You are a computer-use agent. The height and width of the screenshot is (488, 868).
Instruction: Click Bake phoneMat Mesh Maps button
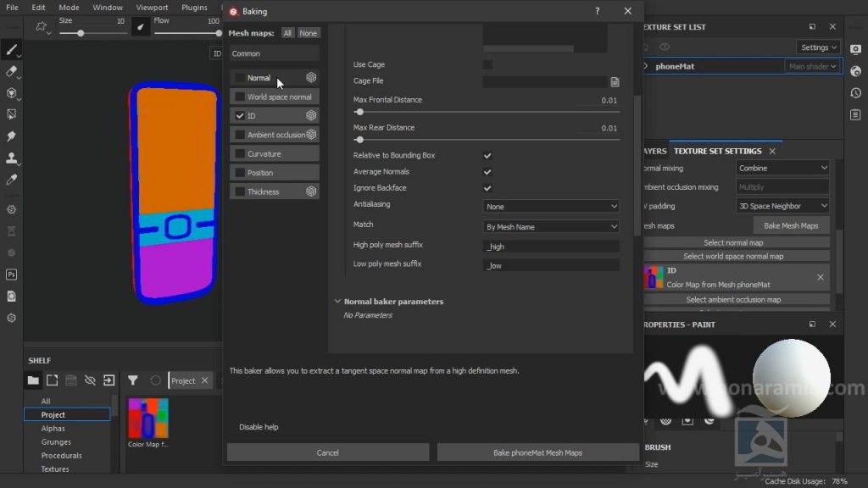point(537,452)
